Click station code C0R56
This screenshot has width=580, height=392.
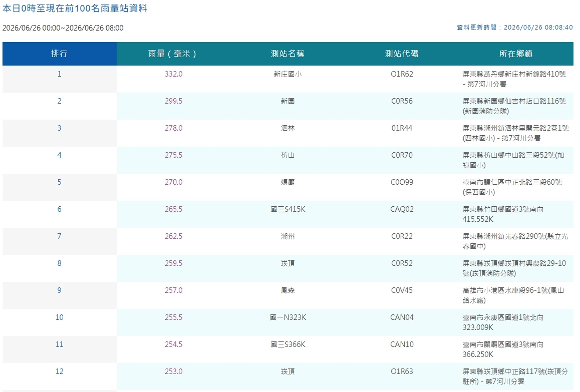pos(402,101)
